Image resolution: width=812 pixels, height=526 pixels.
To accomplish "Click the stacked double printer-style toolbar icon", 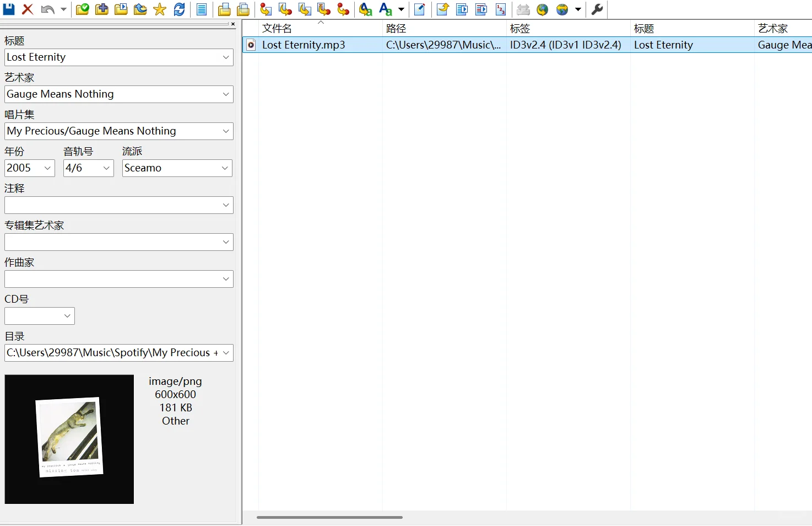I will (243, 9).
